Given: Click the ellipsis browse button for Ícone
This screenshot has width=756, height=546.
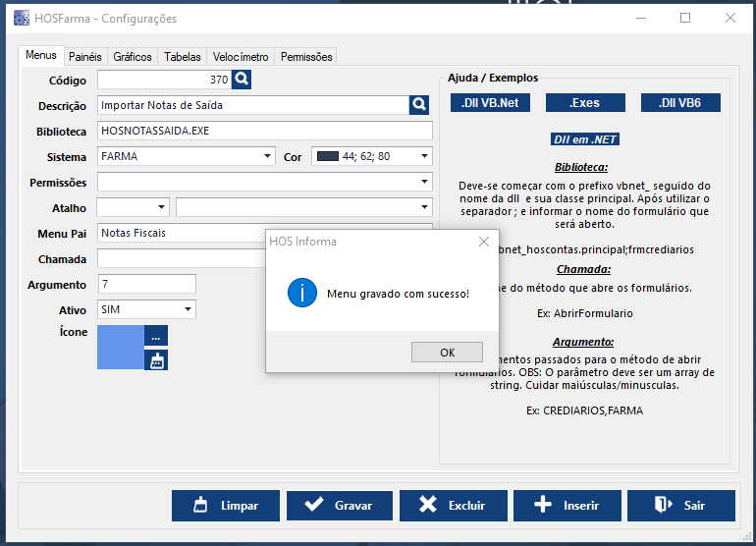Looking at the screenshot, I should [156, 336].
